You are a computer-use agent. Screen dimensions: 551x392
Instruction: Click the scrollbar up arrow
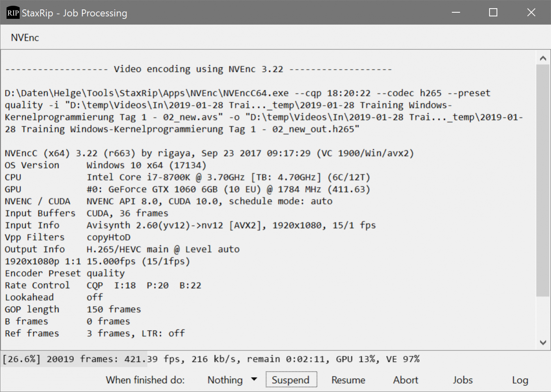coord(543,57)
